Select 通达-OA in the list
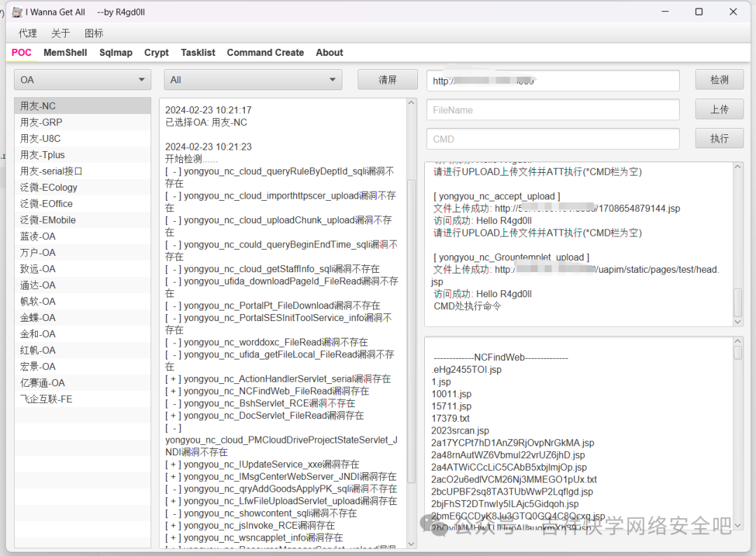Image resolution: width=756 pixels, height=556 pixels. [83, 285]
